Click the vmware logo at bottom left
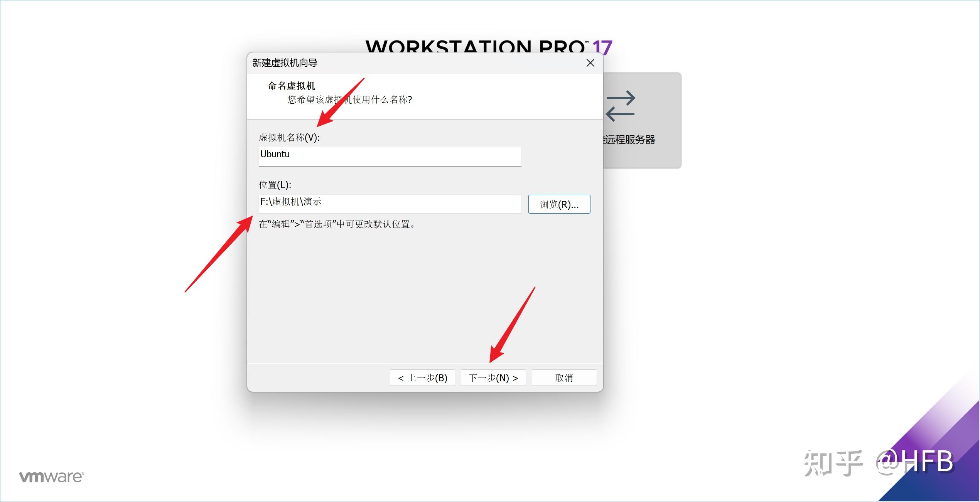The width and height of the screenshot is (980, 502). tap(52, 477)
